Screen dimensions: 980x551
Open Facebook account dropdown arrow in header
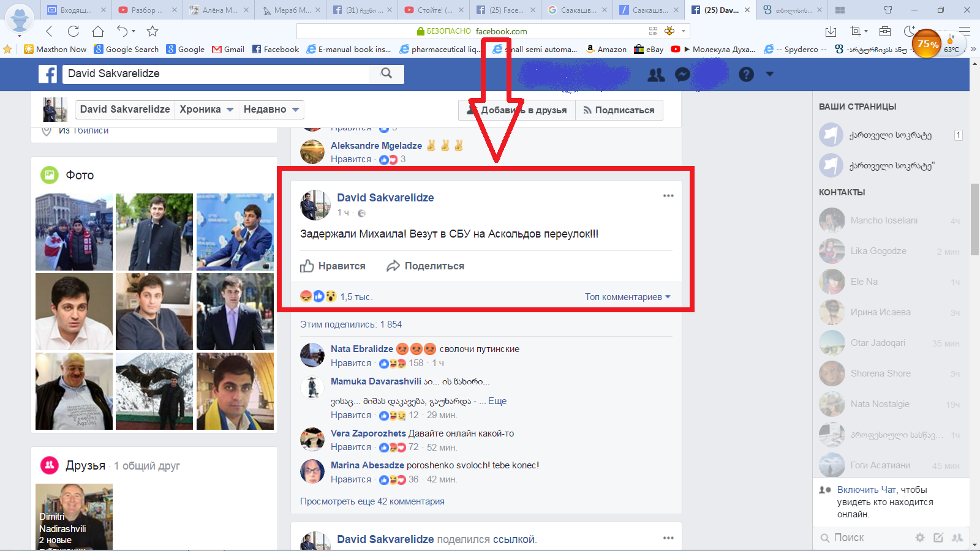click(770, 74)
